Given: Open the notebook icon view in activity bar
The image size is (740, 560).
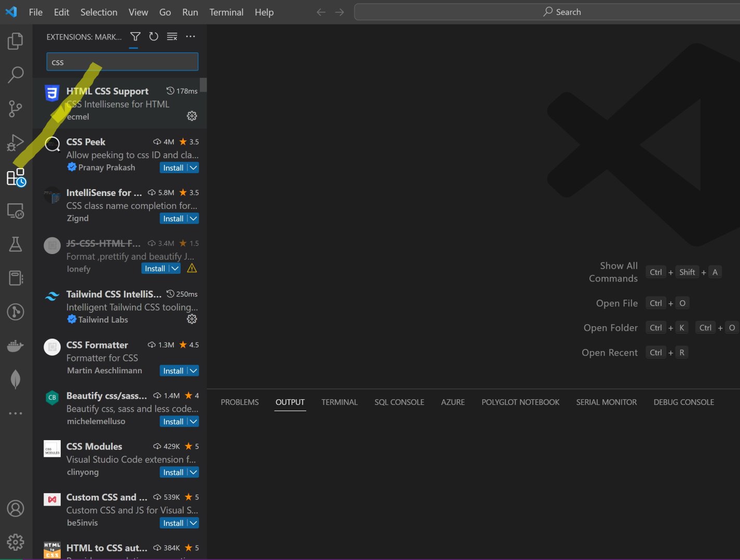Looking at the screenshot, I should point(16,278).
